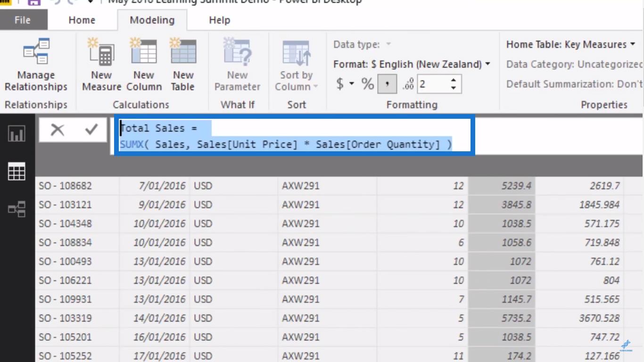Screen dimensions: 644x362
Task: Switch to the Home tab
Action: (x=82, y=20)
